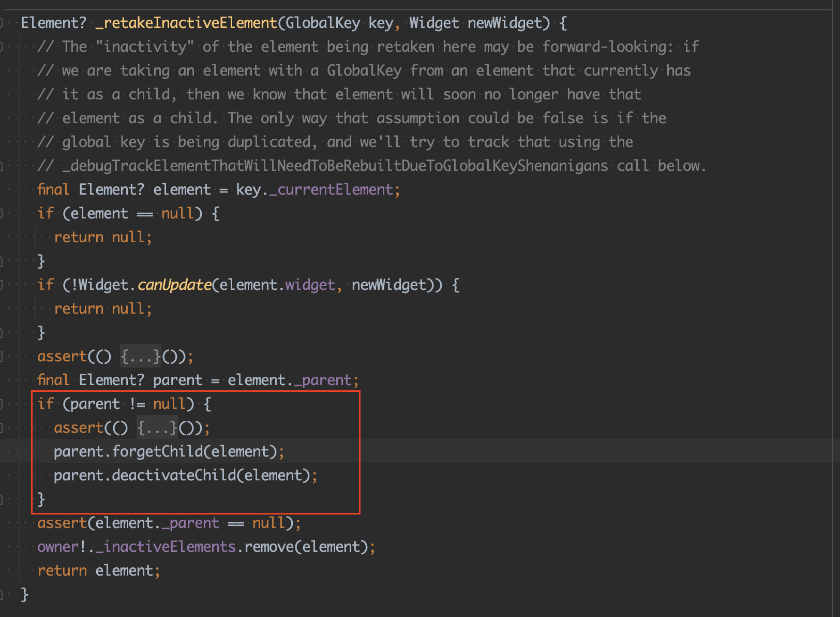Click the GlobalKey parameter type in the method signature
Image resolution: width=840 pixels, height=617 pixels.
click(x=323, y=23)
